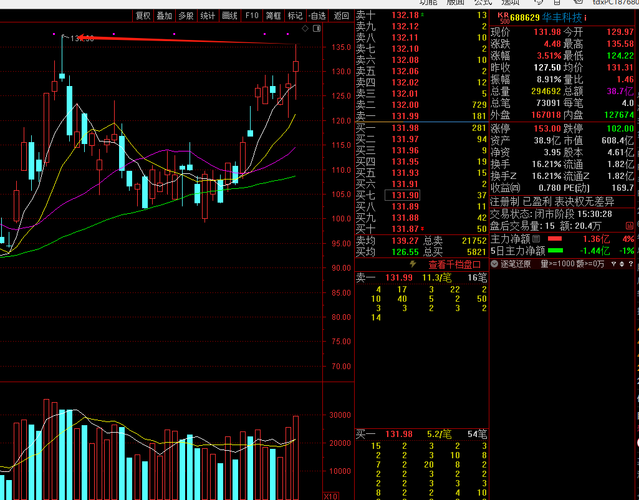Image resolution: width=639 pixels, height=500 pixels.
Task: Click PE(动) value 169.7
Action: 622,188
